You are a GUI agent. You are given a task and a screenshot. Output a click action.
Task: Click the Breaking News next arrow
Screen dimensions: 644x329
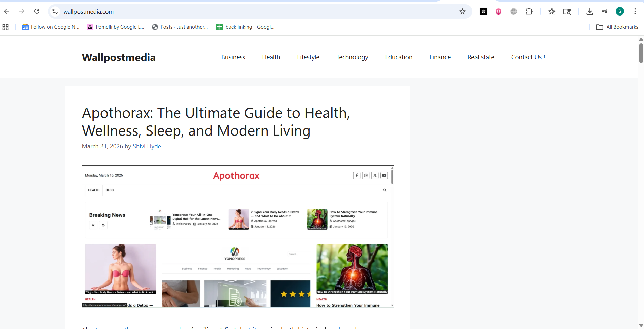click(x=103, y=225)
